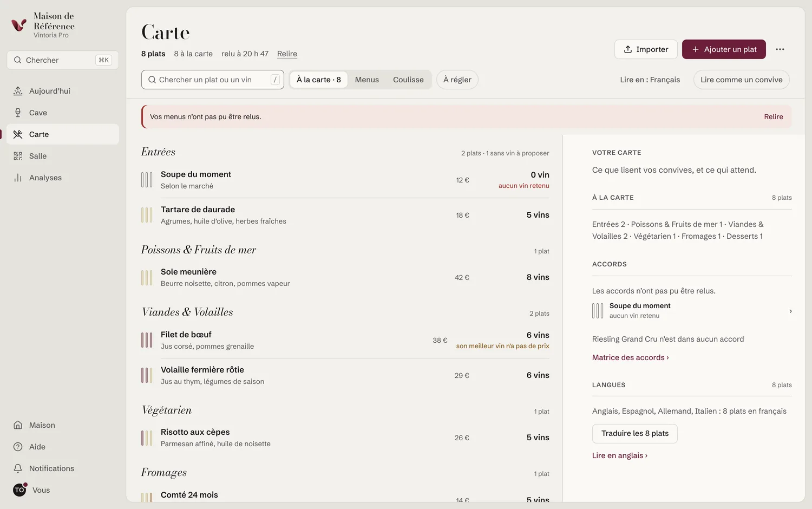Click the Salle QR grid icon
812x509 pixels.
[18, 156]
